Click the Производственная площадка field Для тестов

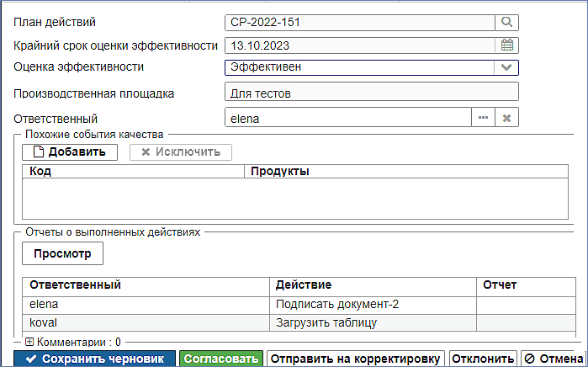[x=372, y=92]
